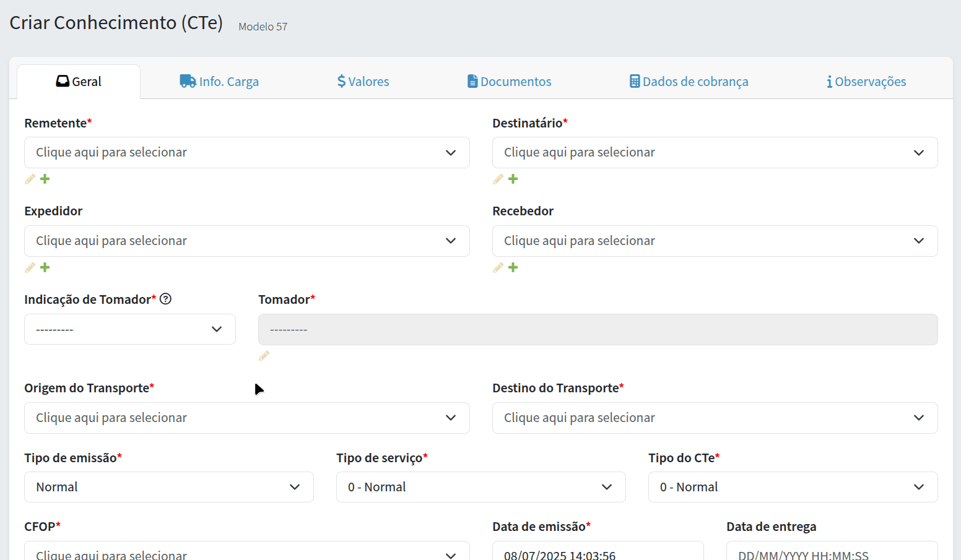
Task: Add new Expedidor with plus icon
Action: pos(45,268)
